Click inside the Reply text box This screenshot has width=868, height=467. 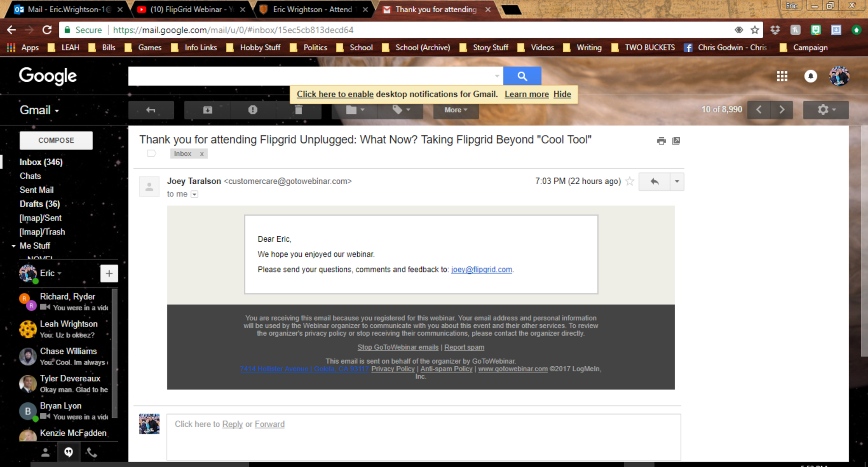point(424,440)
